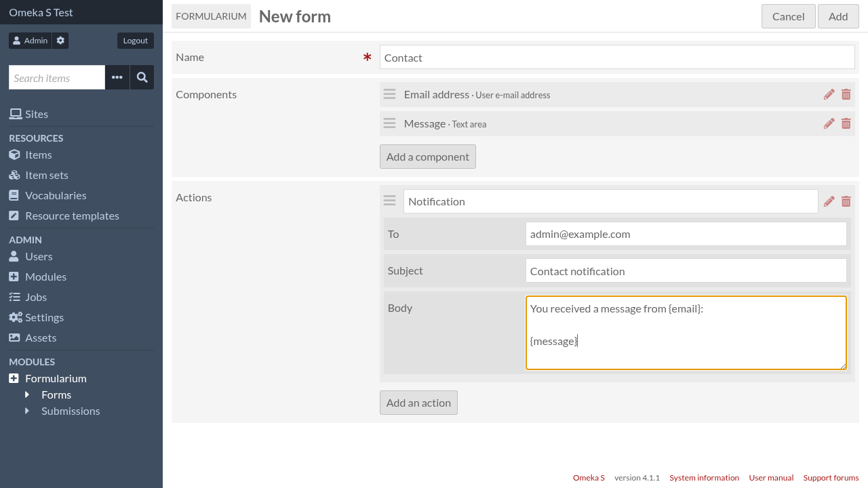Open the advanced search ellipsis menu
868x488 pixels.
[117, 77]
